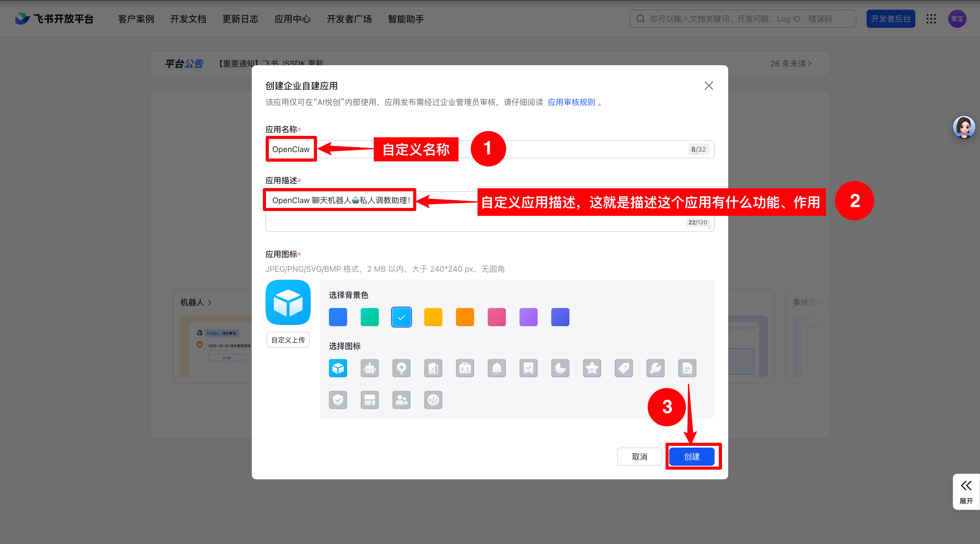Expand the 机器人 section
This screenshot has height=544, width=980.
tap(196, 302)
